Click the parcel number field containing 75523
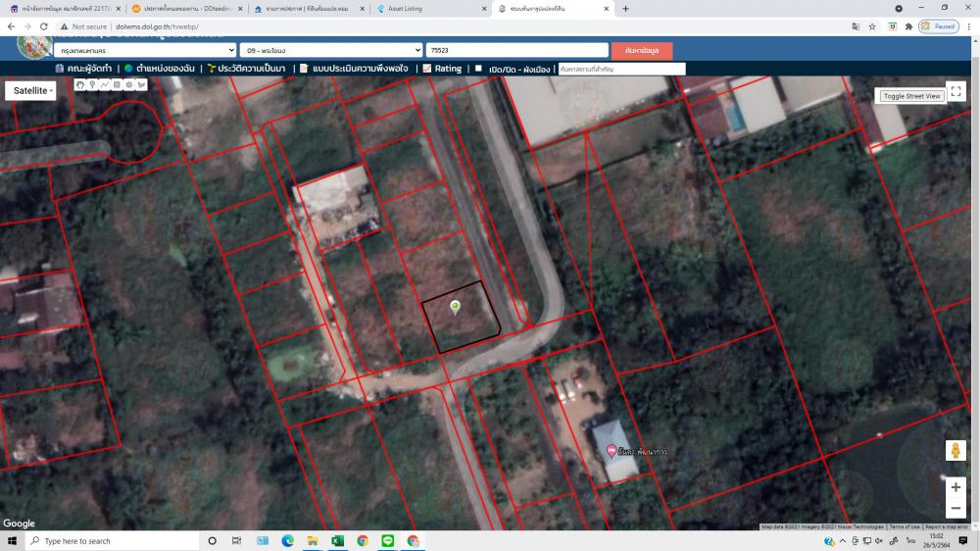This screenshot has width=980, height=551. click(x=516, y=50)
